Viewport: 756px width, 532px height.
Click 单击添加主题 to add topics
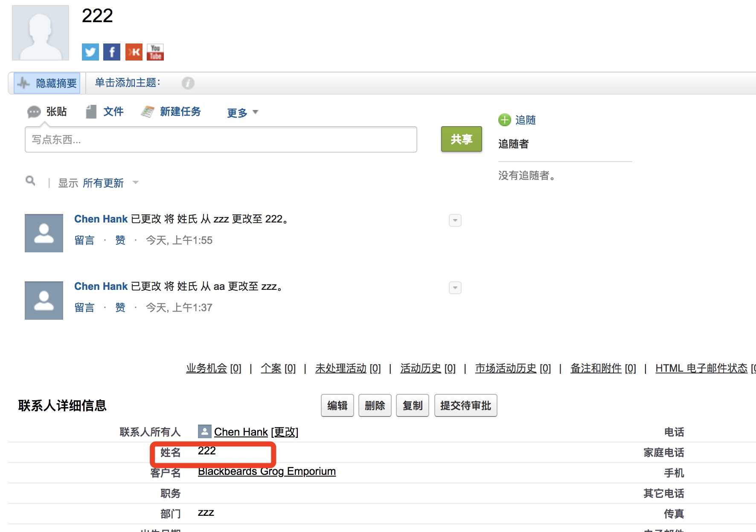coord(128,83)
